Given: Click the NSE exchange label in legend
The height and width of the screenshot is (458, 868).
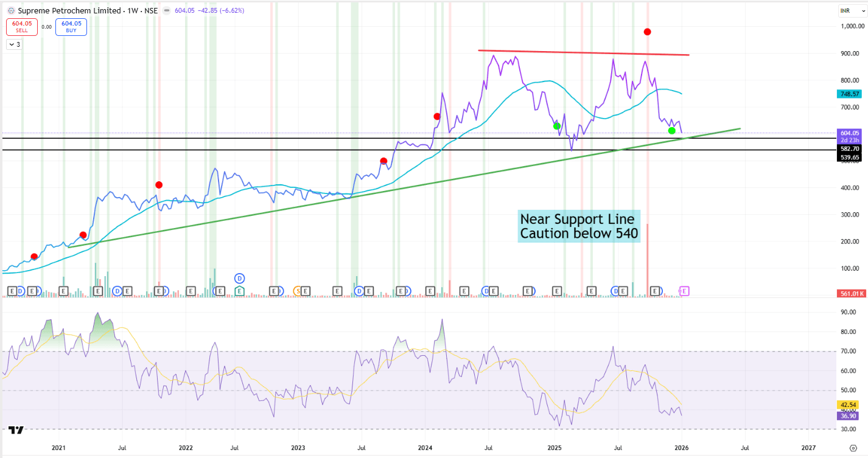Looking at the screenshot, I should point(150,10).
